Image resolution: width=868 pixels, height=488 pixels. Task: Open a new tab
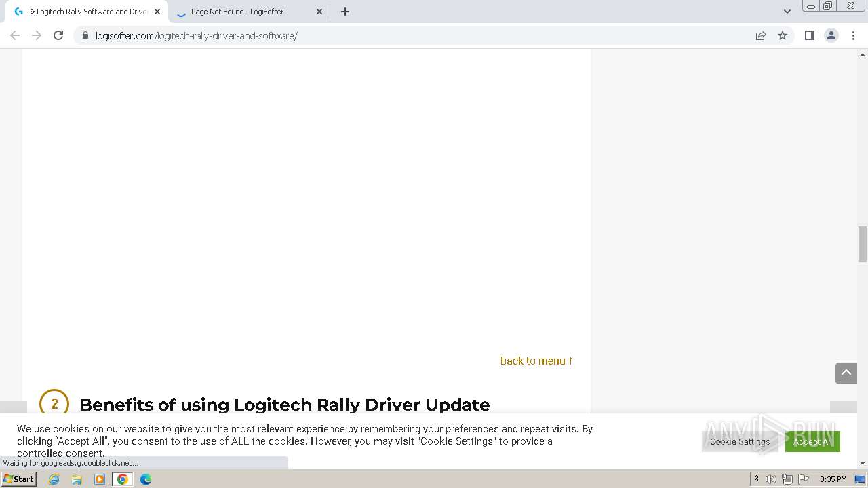click(344, 12)
